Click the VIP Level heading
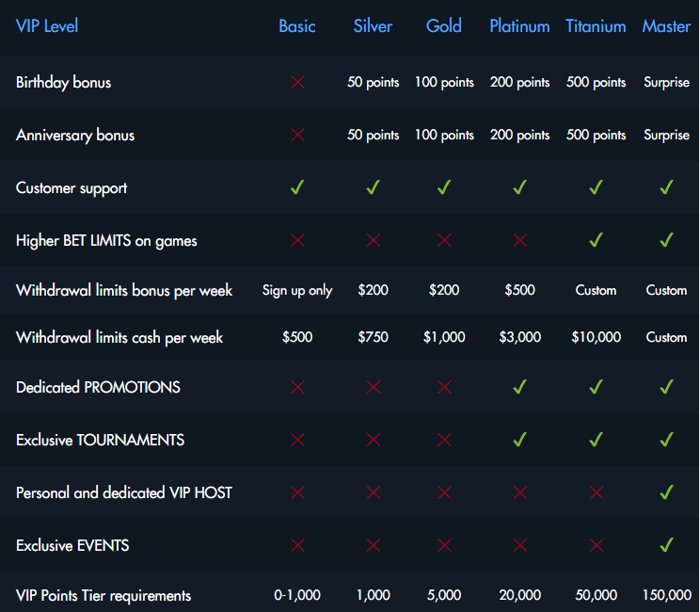The image size is (700, 612). click(x=47, y=26)
